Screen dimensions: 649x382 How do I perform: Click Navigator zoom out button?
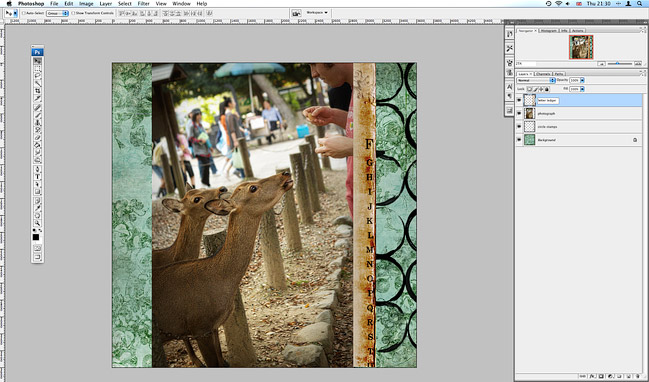[x=601, y=64]
